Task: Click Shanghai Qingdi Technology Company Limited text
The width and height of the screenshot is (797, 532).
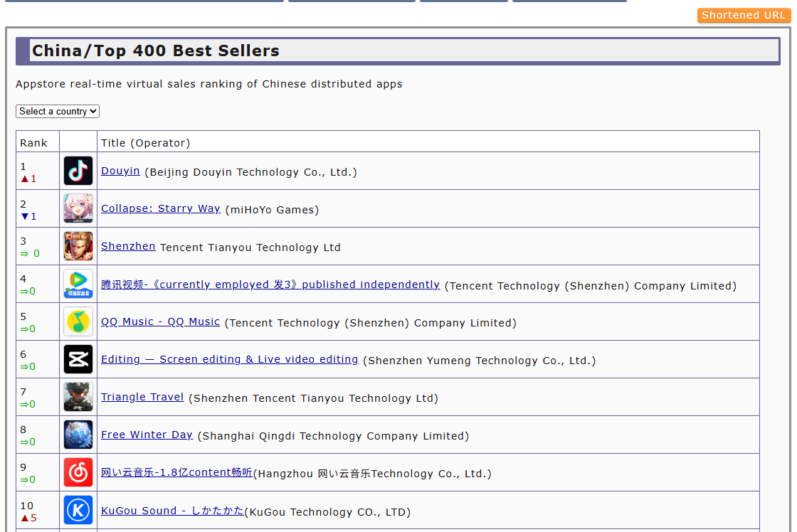Action: pos(333,436)
